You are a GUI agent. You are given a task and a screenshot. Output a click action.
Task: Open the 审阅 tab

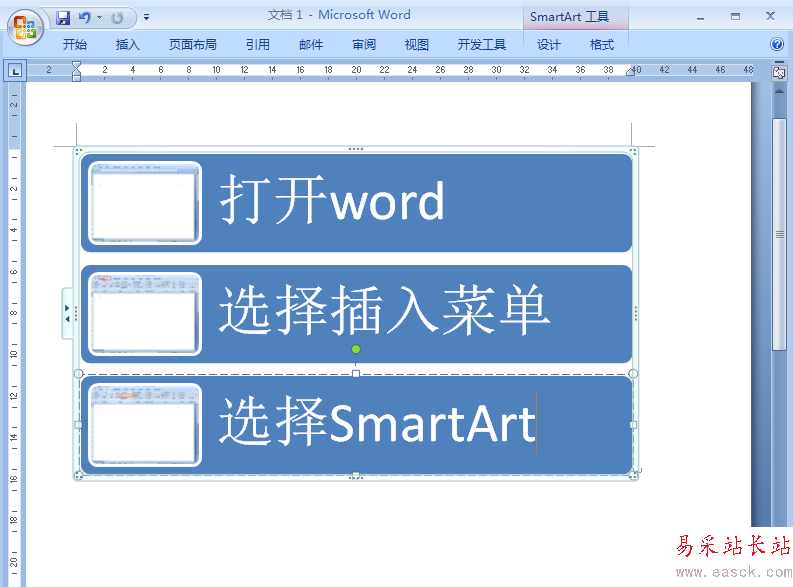(x=364, y=44)
